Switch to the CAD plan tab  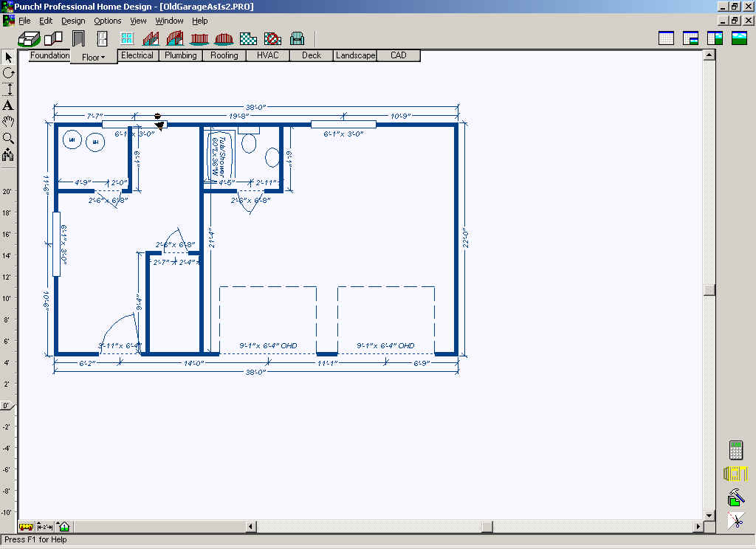click(x=399, y=55)
